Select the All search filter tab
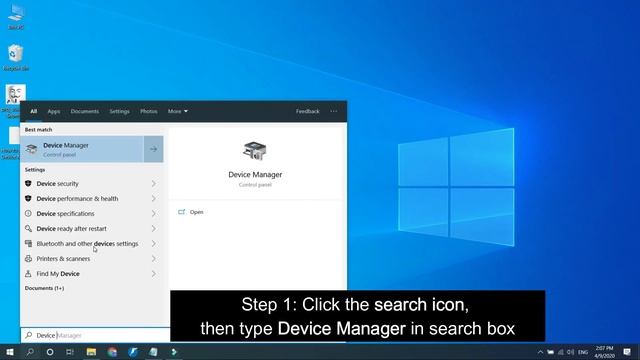Screen dimensions: 640x360 point(33,111)
